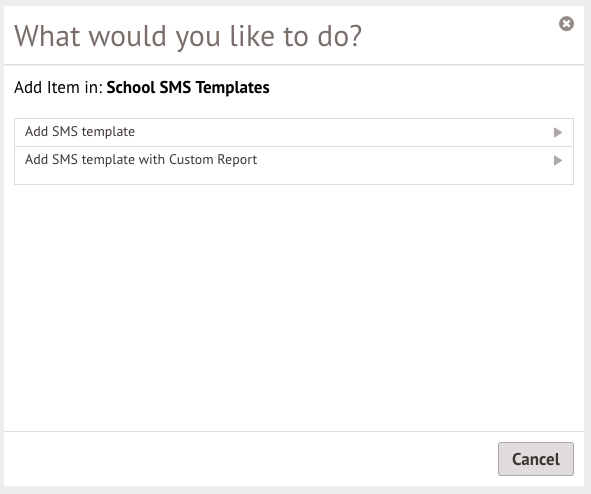Click the School SMS Templates label
Viewport: 591px width, 494px height.
[188, 87]
